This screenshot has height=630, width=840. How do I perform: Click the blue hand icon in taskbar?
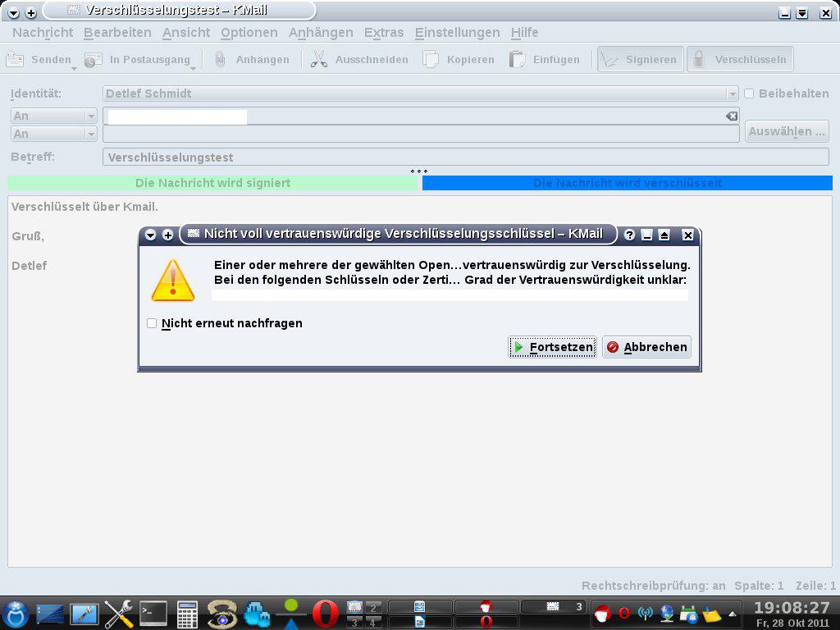257,614
